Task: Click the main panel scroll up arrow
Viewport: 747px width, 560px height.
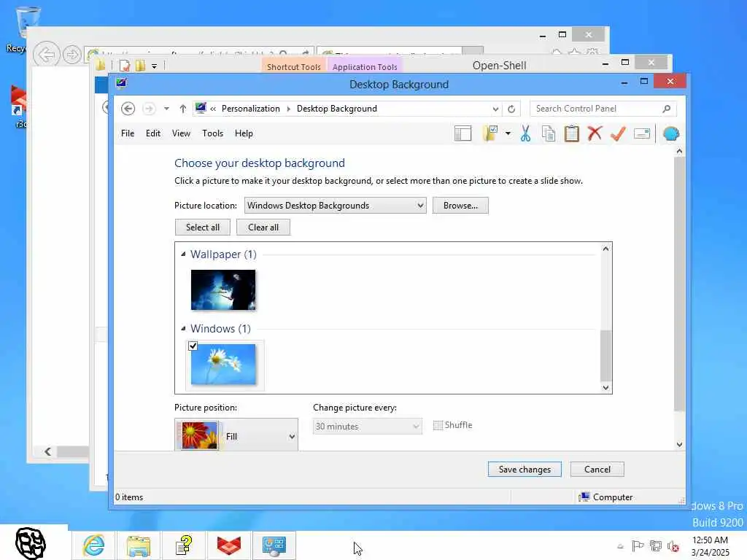Action: pos(679,151)
